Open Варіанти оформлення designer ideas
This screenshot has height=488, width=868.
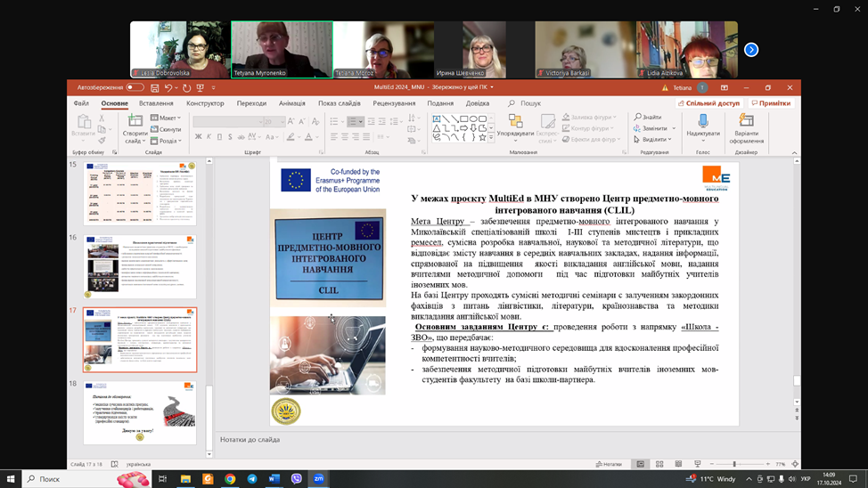click(746, 122)
